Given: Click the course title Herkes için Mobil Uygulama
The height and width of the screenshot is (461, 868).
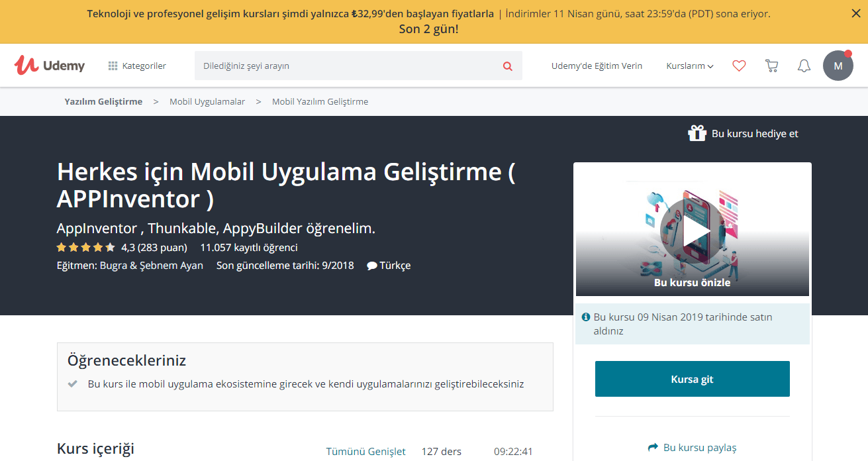Looking at the screenshot, I should click(x=286, y=185).
